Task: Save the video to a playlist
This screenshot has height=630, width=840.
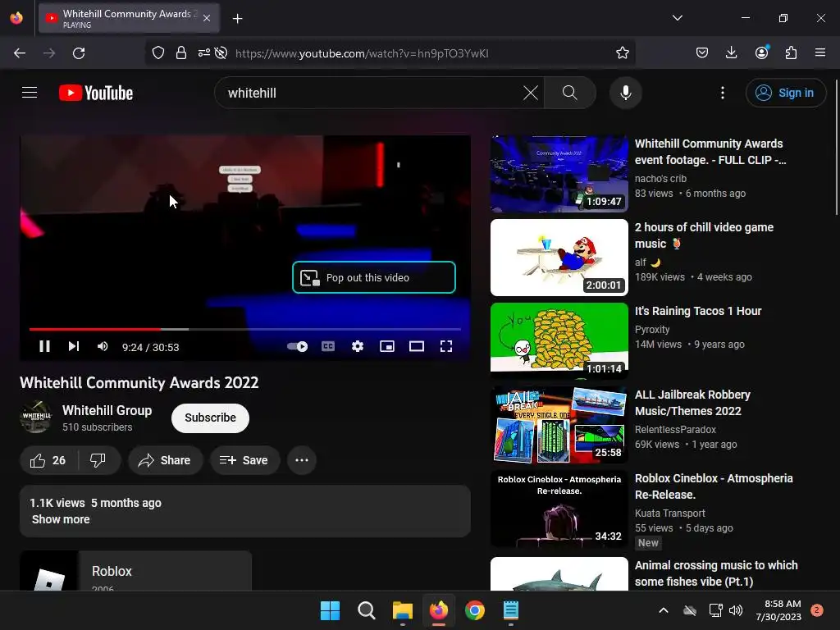Action: pos(244,460)
